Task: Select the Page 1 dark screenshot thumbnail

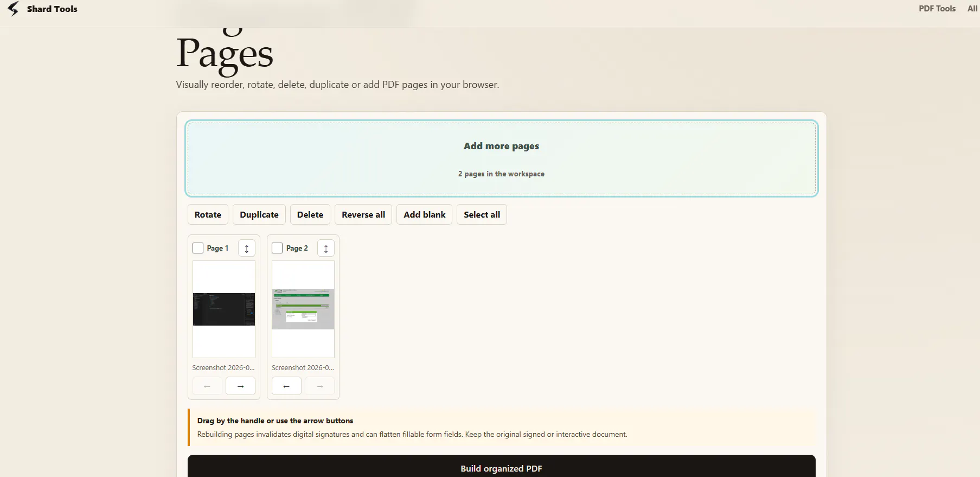Action: pyautogui.click(x=224, y=309)
